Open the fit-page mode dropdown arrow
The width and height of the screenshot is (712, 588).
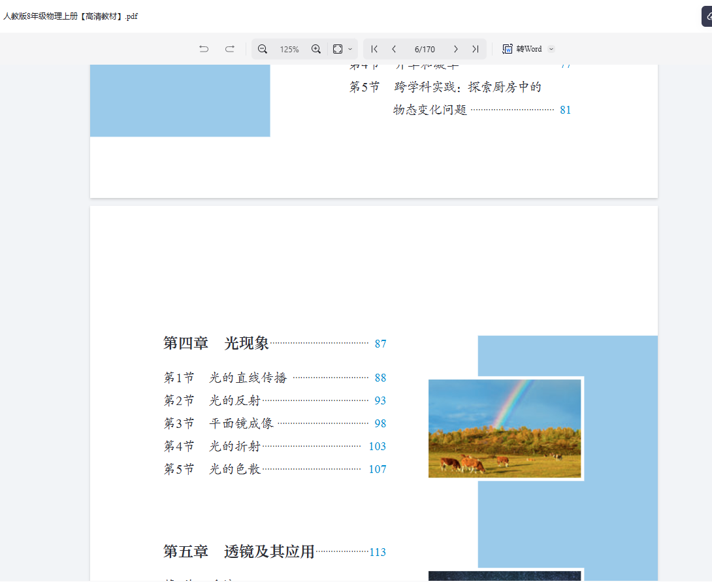click(x=350, y=49)
